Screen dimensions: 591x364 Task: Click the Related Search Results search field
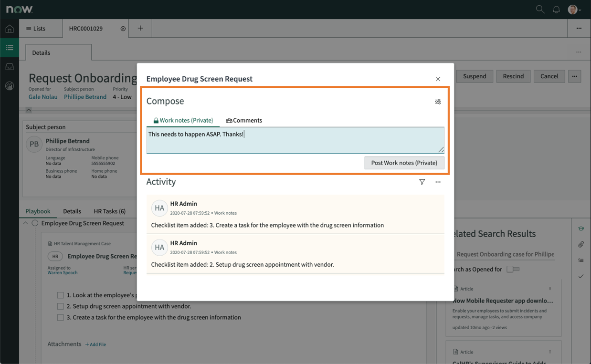[503, 254]
